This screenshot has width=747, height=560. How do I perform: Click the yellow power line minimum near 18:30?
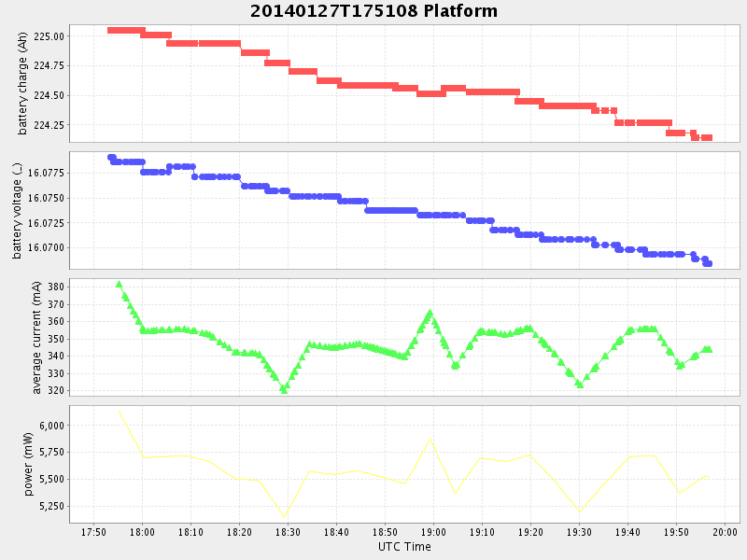(x=285, y=517)
